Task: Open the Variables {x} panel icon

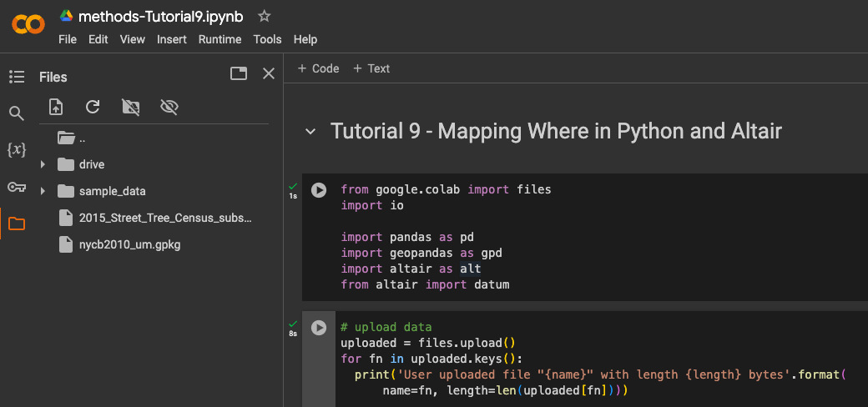Action: [x=17, y=150]
